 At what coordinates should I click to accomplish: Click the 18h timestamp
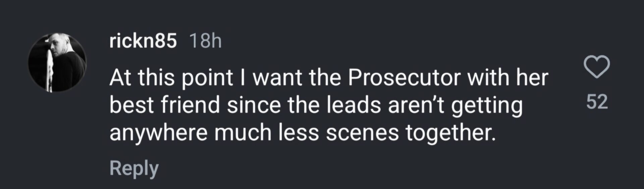tap(205, 41)
